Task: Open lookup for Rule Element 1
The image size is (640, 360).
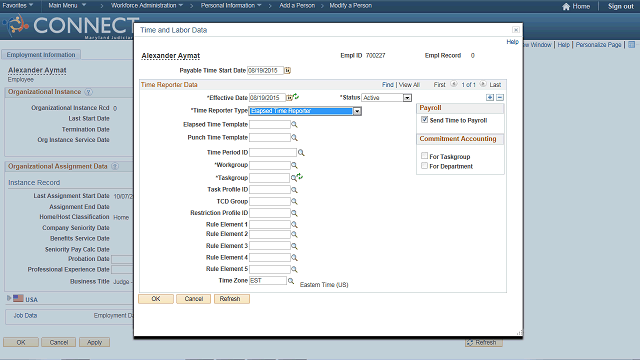Action: (x=294, y=224)
